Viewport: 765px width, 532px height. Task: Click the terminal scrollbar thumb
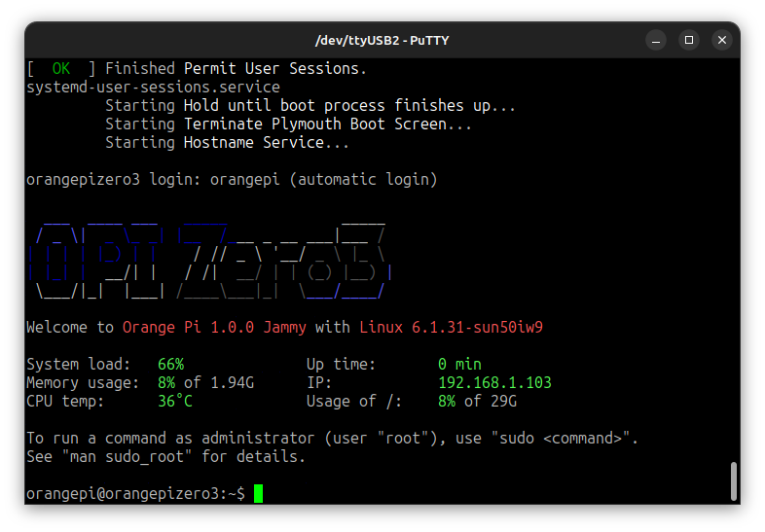pos(734,481)
